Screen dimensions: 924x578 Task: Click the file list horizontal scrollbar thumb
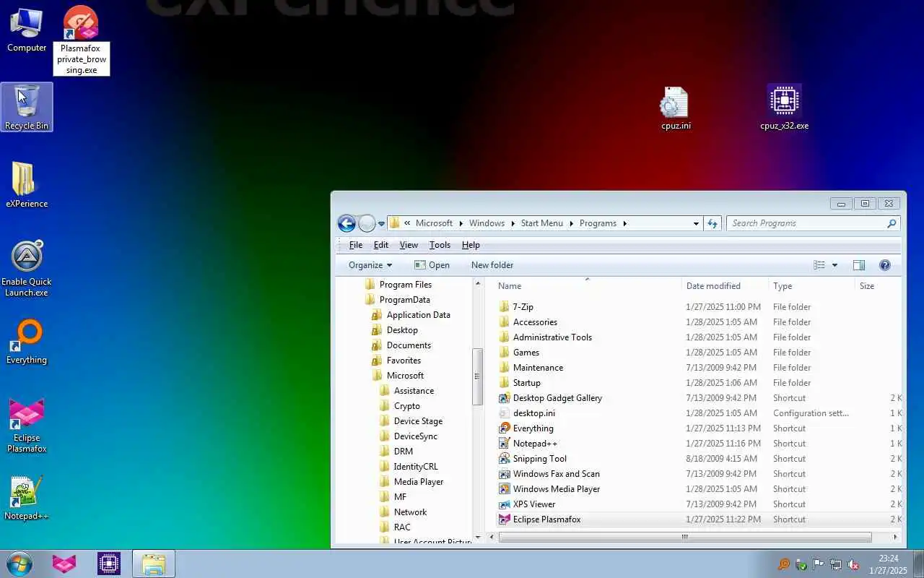coord(684,537)
